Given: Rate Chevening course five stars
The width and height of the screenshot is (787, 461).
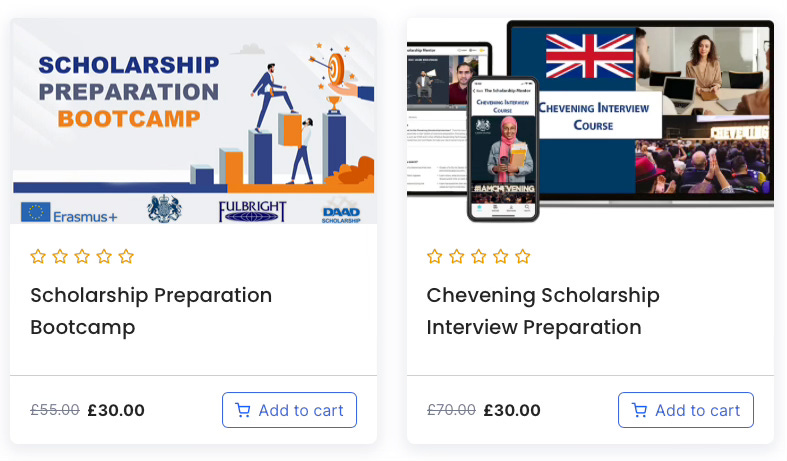Looking at the screenshot, I should (523, 257).
